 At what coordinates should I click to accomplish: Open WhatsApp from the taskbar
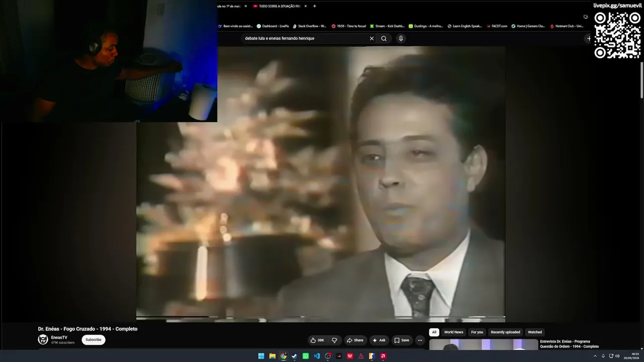point(305,356)
